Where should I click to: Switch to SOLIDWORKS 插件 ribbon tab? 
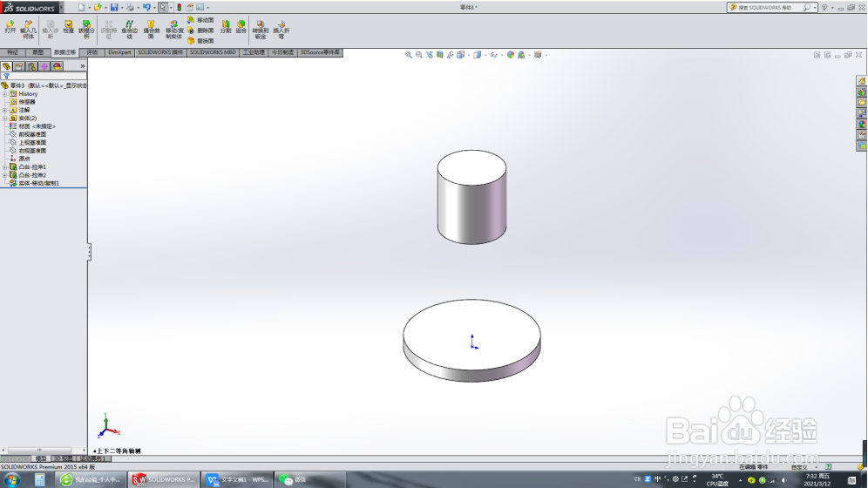click(x=160, y=52)
